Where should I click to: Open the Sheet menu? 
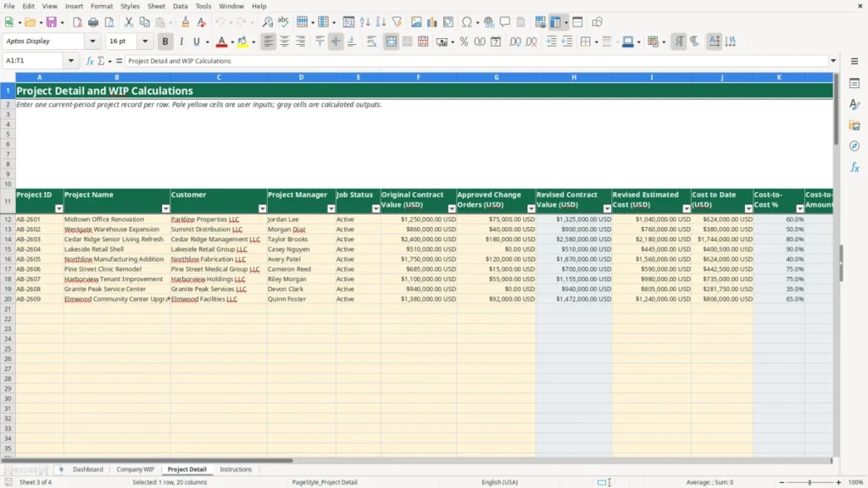click(x=156, y=6)
